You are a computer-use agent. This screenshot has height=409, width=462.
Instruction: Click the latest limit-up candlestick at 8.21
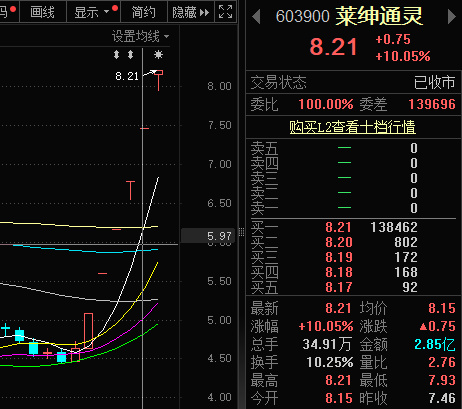click(158, 80)
